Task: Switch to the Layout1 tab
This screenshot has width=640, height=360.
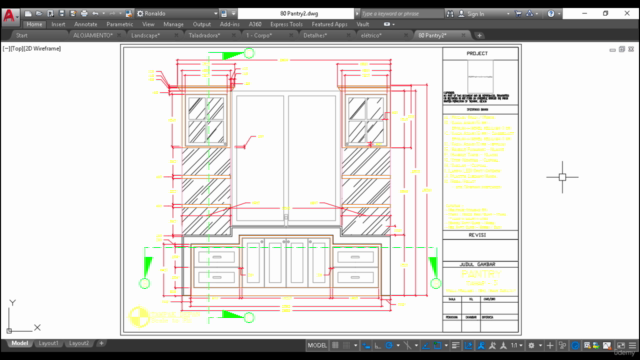Action: 48,343
